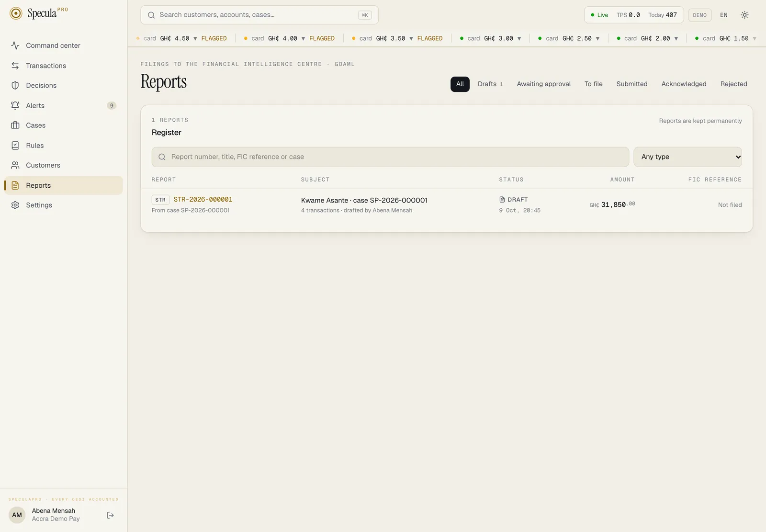The width and height of the screenshot is (766, 532).
Task: Focus the global search customers field
Action: point(259,15)
